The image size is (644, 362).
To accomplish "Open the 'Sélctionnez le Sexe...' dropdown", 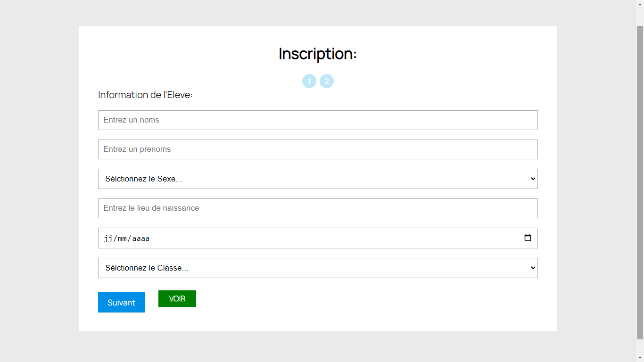I will (x=318, y=179).
